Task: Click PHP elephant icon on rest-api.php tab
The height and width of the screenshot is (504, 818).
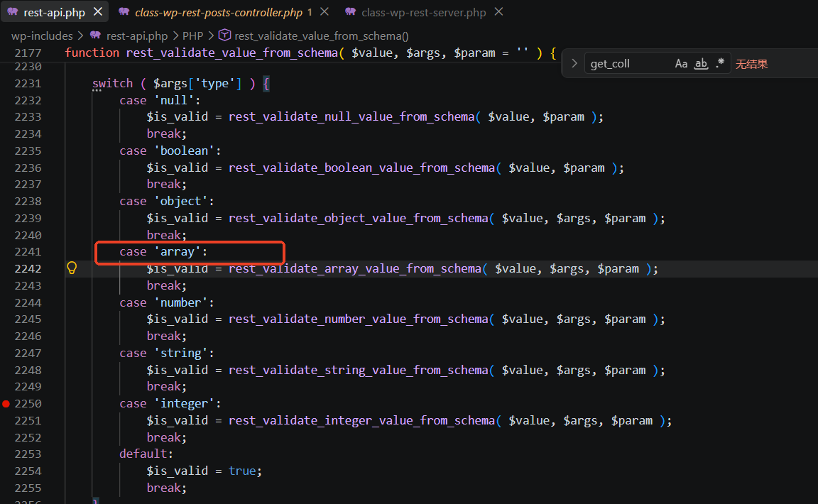Action: (x=13, y=11)
